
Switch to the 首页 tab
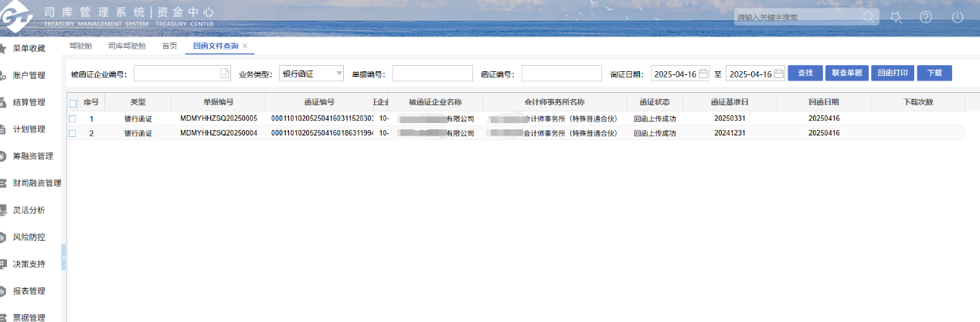(x=169, y=46)
